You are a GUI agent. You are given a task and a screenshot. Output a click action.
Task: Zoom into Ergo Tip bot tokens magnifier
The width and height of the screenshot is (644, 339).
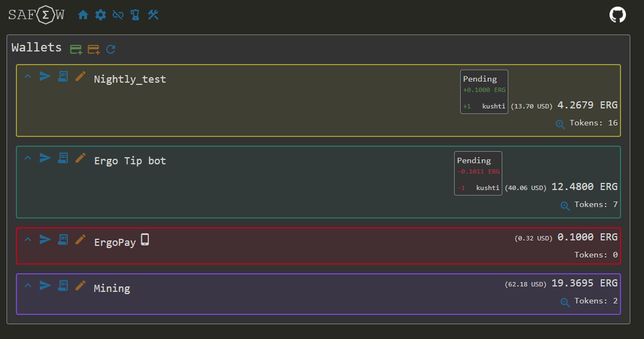pos(565,206)
